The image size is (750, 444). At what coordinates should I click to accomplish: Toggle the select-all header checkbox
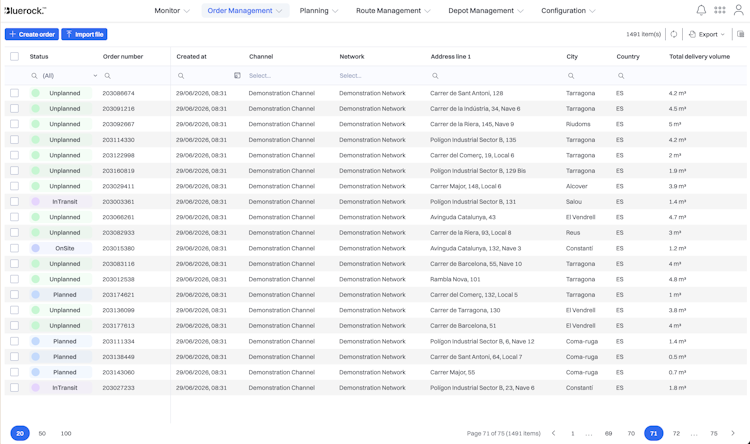tap(14, 56)
